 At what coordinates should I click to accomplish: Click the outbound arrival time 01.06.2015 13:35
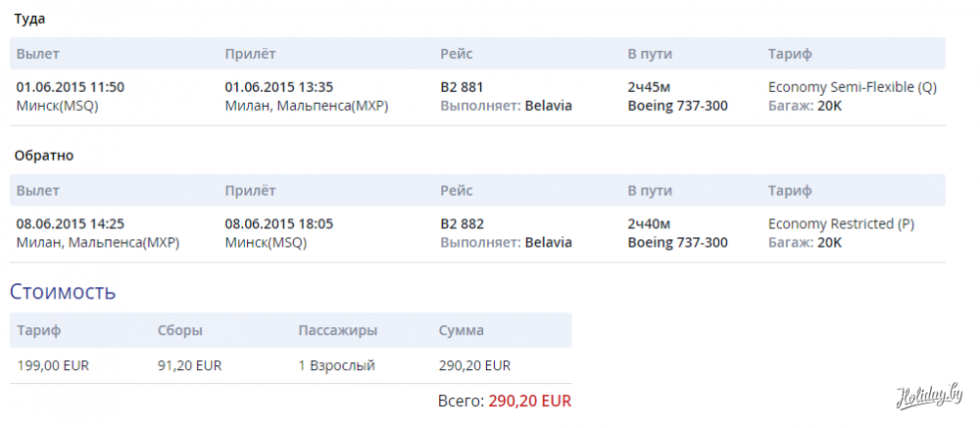tap(279, 87)
